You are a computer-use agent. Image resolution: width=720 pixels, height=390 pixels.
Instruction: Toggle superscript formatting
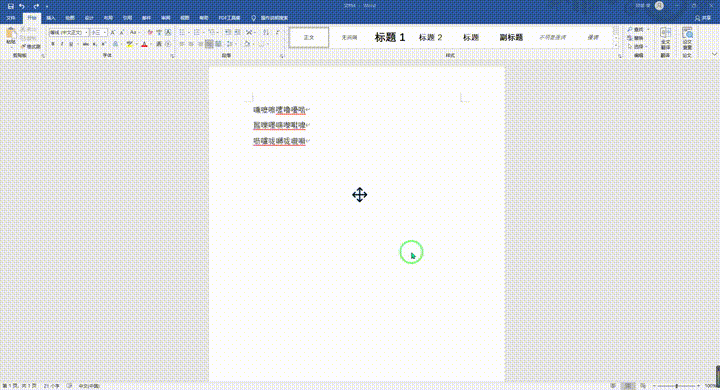point(103,44)
